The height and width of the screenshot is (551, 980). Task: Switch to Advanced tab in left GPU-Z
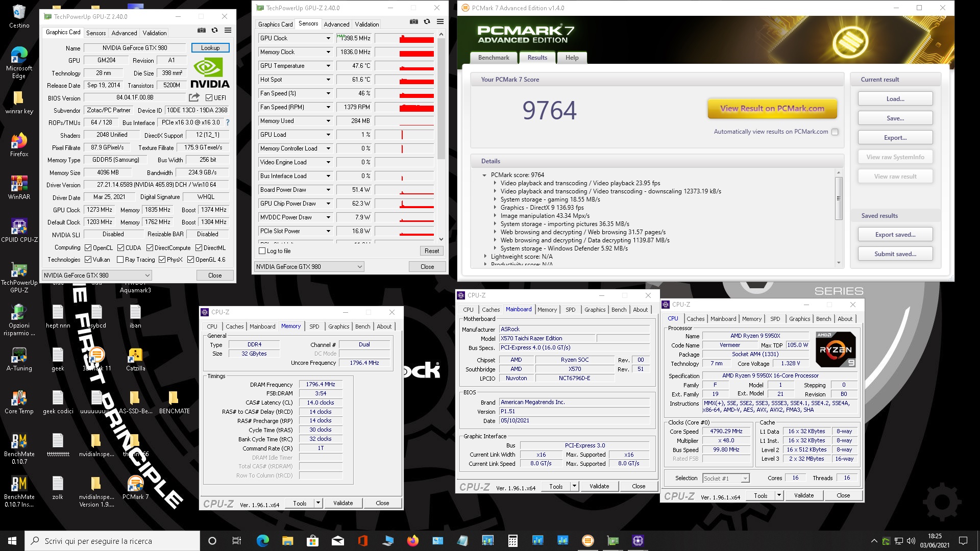click(124, 33)
